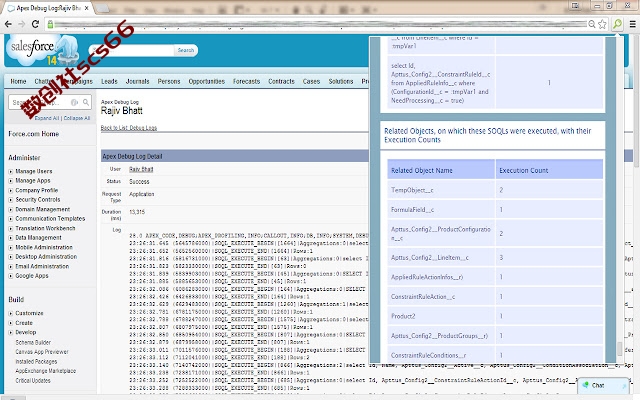Image resolution: width=640 pixels, height=400 pixels.
Task: Select the TempObject__c row
Action: pos(495,190)
